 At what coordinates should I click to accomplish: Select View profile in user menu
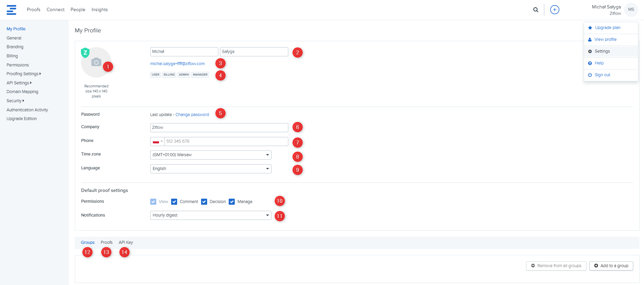coord(611,39)
